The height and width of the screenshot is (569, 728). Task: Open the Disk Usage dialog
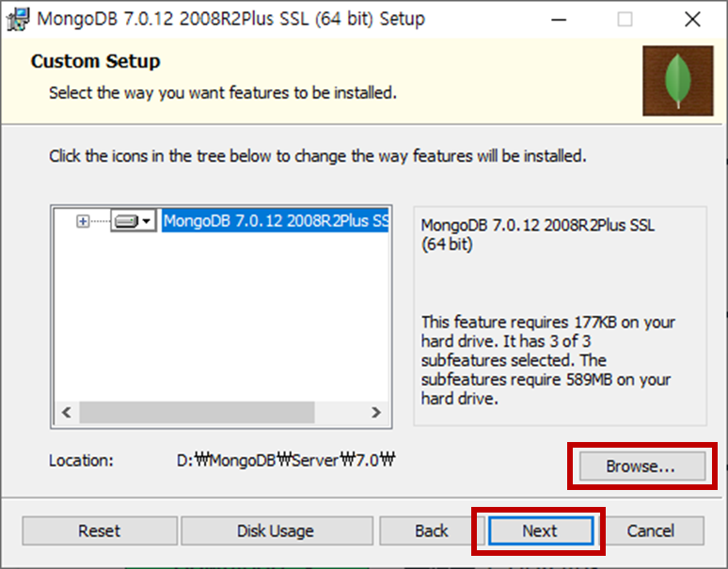coord(277,530)
